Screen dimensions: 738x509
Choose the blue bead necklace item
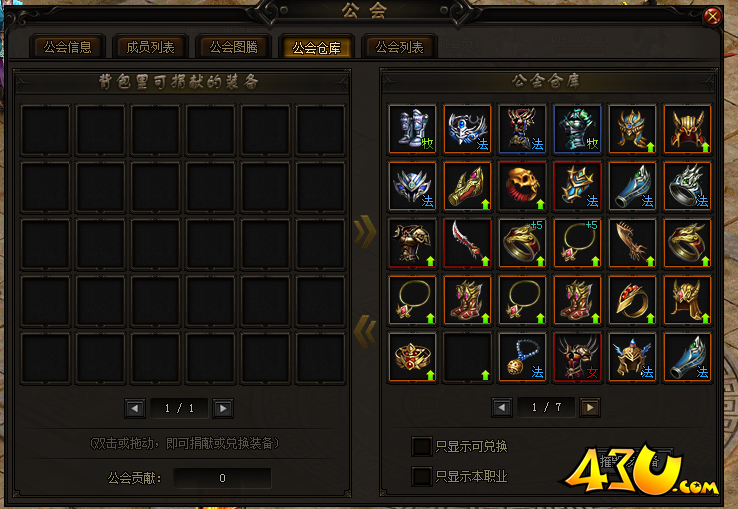point(522,357)
